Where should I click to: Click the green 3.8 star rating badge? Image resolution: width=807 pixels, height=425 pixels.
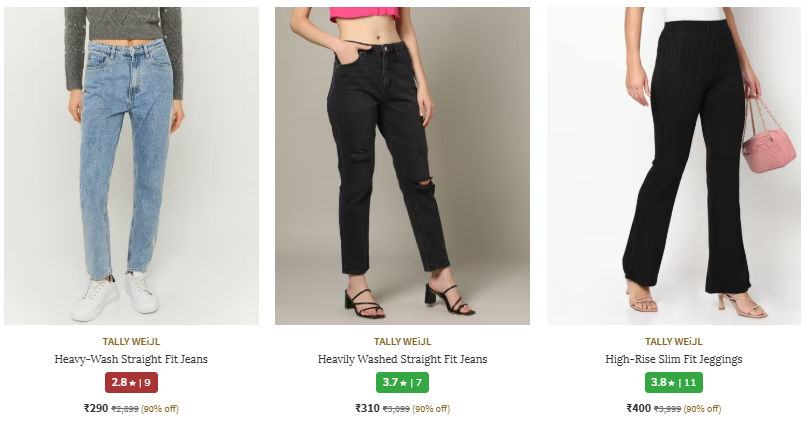click(x=673, y=382)
